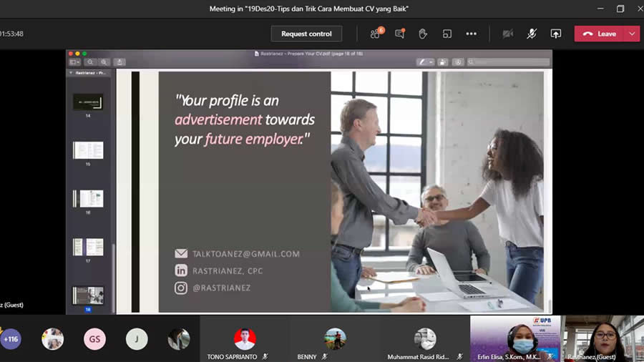Image resolution: width=644 pixels, height=362 pixels.
Task: Click the +116 more participants bubble
Action: 11,339
